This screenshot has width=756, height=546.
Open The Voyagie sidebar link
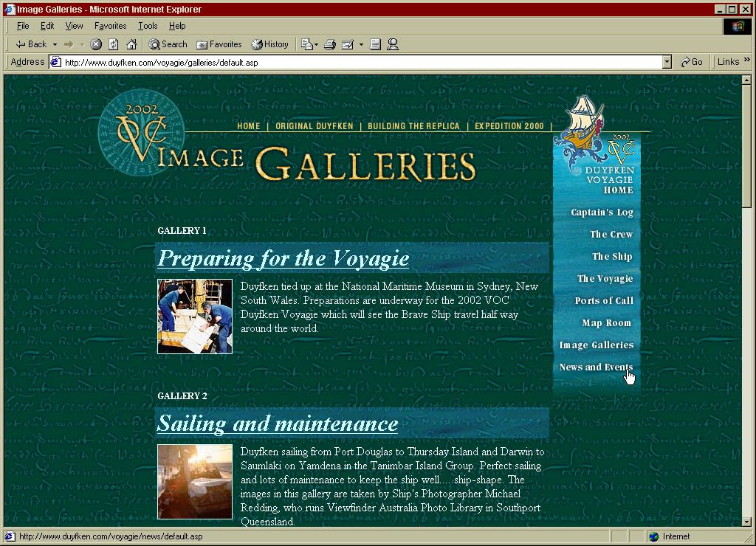tap(605, 279)
